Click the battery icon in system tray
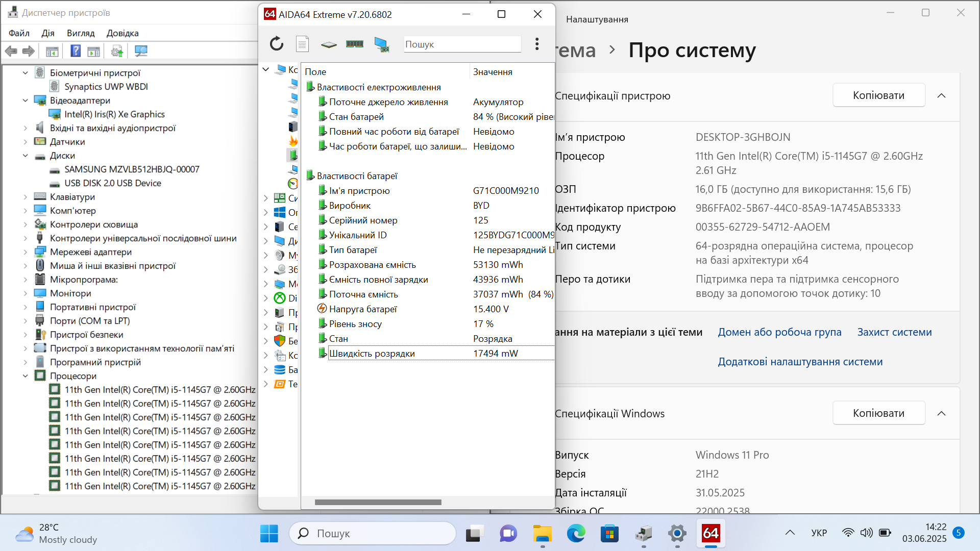 coord(885,533)
